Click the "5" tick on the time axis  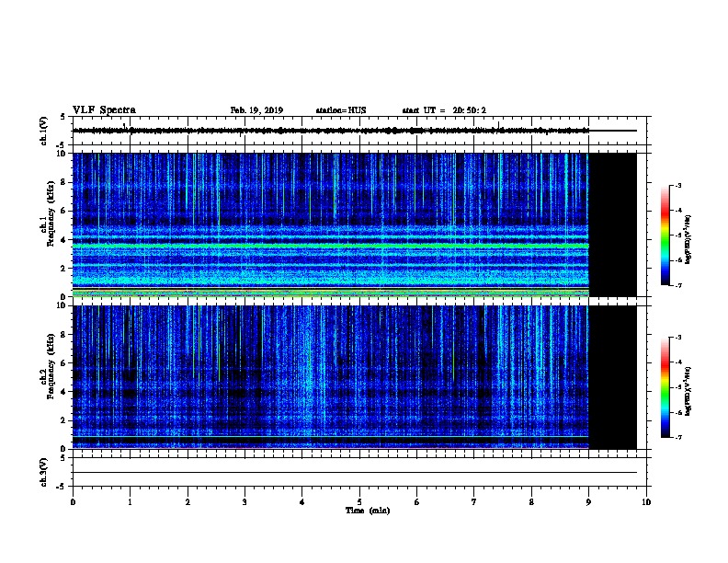point(359,502)
